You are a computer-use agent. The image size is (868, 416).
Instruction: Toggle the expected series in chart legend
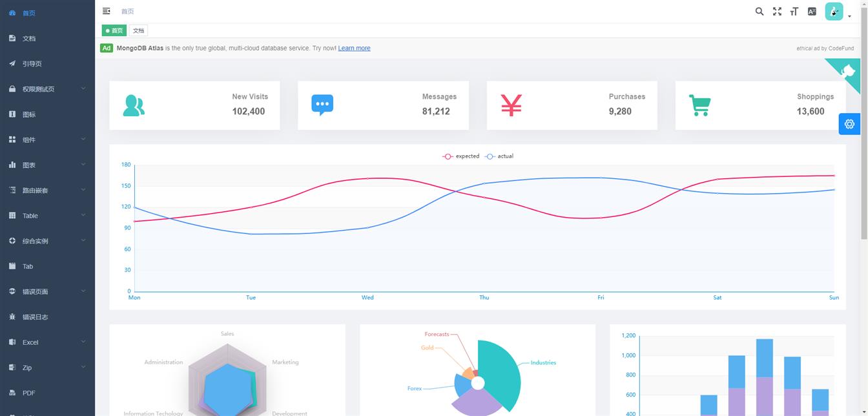(x=460, y=156)
